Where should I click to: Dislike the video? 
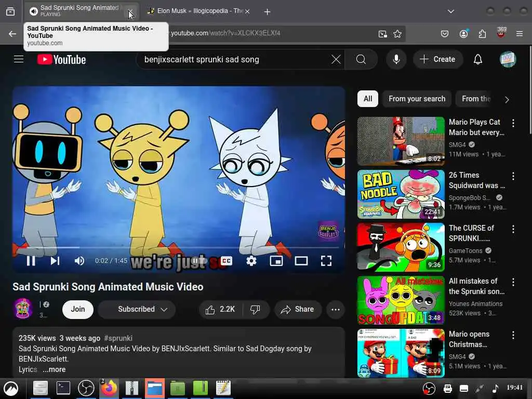(x=256, y=309)
